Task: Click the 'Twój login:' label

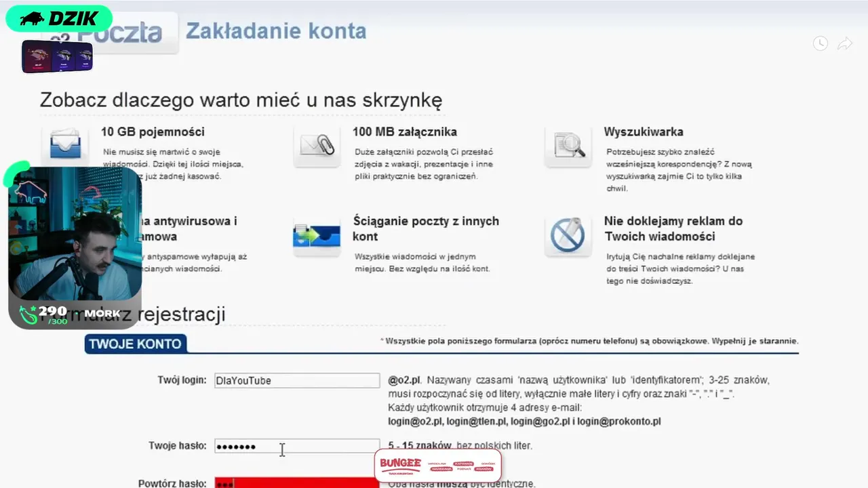Action: [182, 380]
